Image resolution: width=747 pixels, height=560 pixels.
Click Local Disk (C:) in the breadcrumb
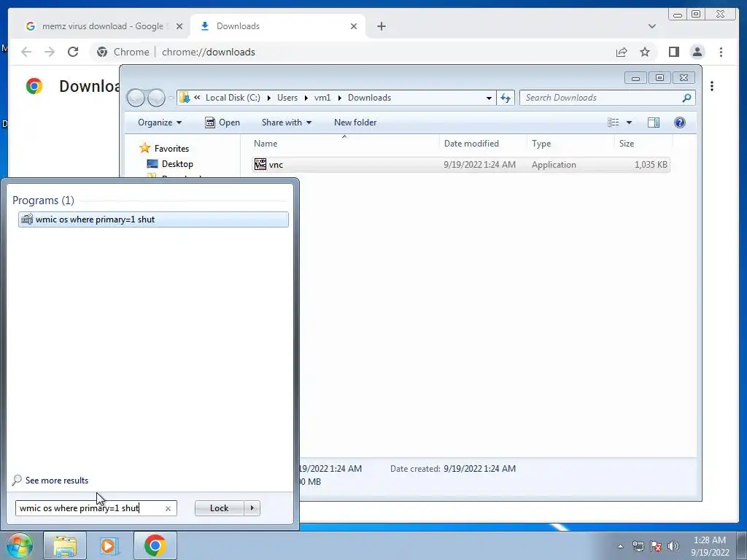(233, 98)
